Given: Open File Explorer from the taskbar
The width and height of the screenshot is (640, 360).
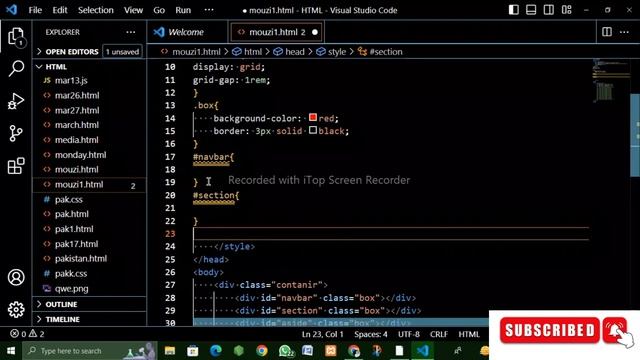Looking at the screenshot, I should coord(169,351).
